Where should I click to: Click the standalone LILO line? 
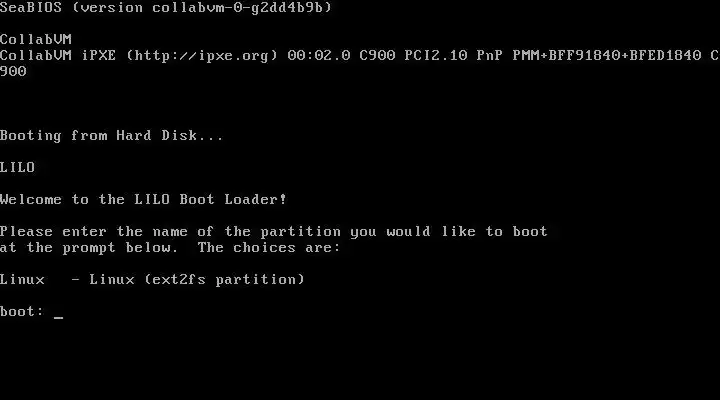(17, 167)
